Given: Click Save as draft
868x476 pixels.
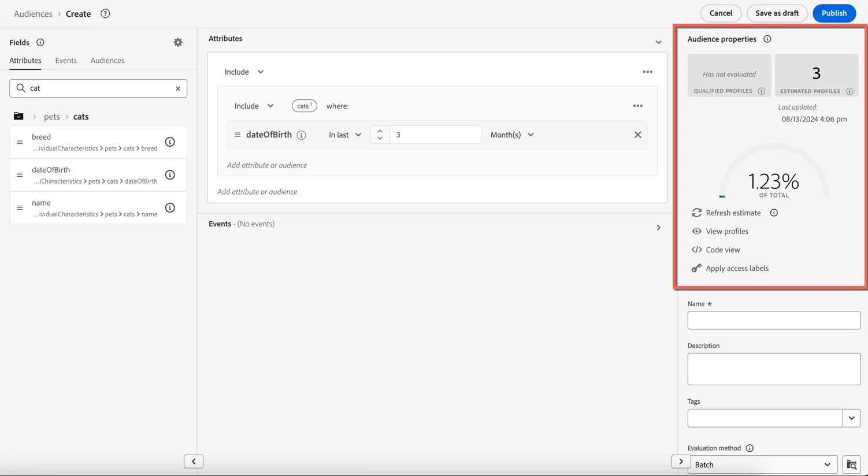Looking at the screenshot, I should pyautogui.click(x=777, y=13).
